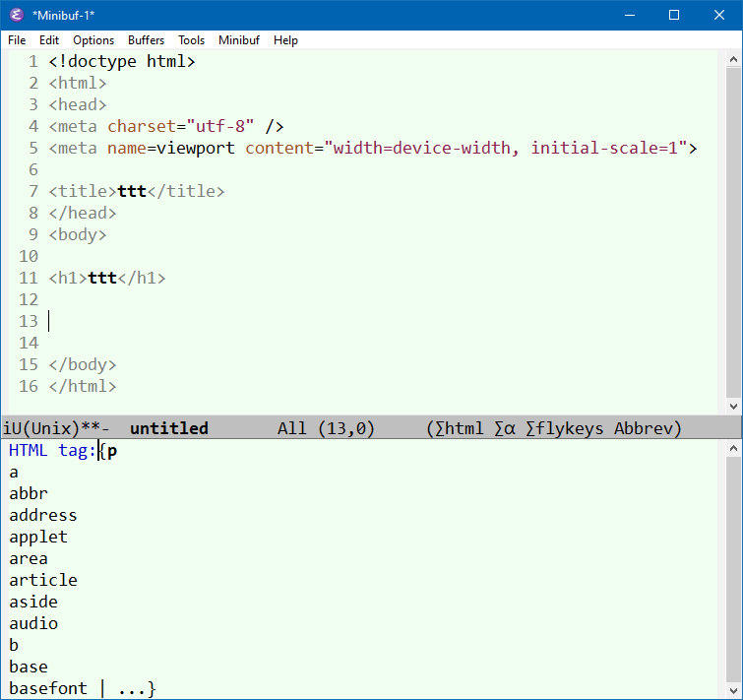Select the 'applet' completion candidate

(38, 537)
